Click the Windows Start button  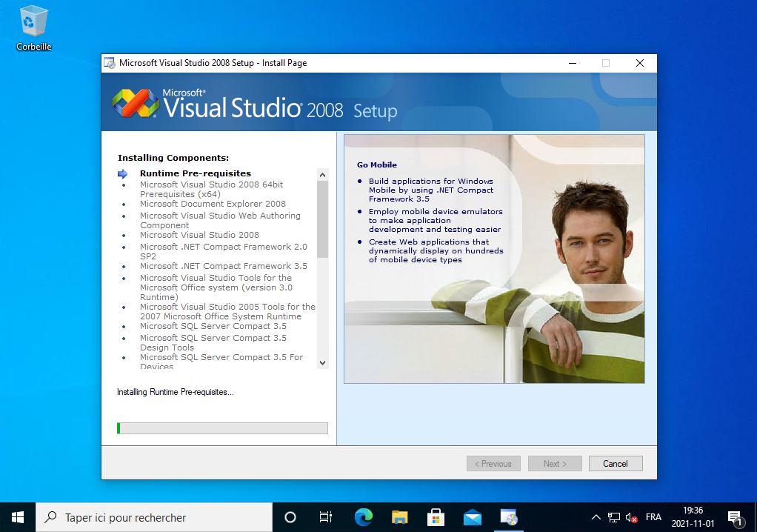(18, 517)
